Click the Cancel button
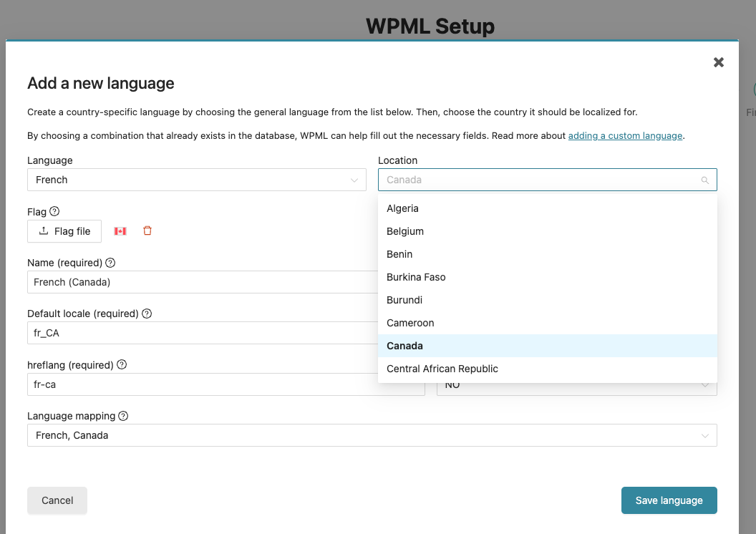This screenshot has width=756, height=534. pos(57,500)
